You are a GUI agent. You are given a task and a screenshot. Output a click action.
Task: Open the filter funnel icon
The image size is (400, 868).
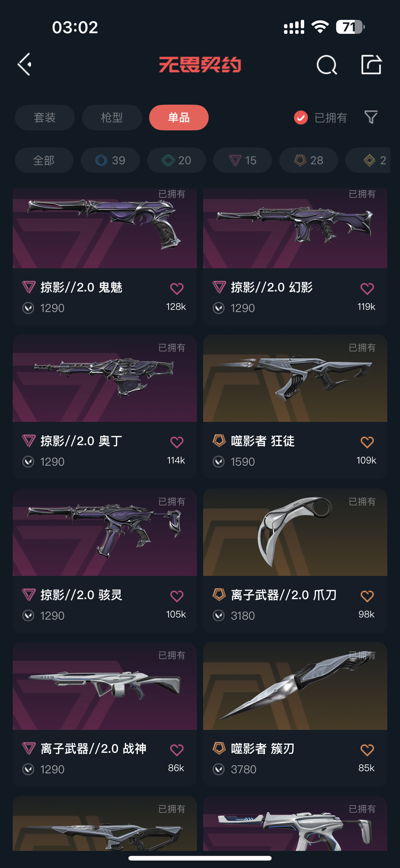[x=371, y=118]
